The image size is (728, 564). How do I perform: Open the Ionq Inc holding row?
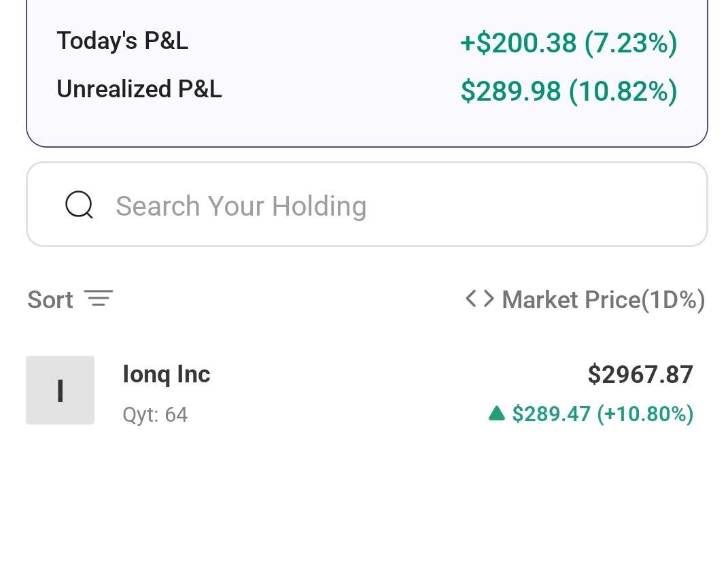click(360, 391)
